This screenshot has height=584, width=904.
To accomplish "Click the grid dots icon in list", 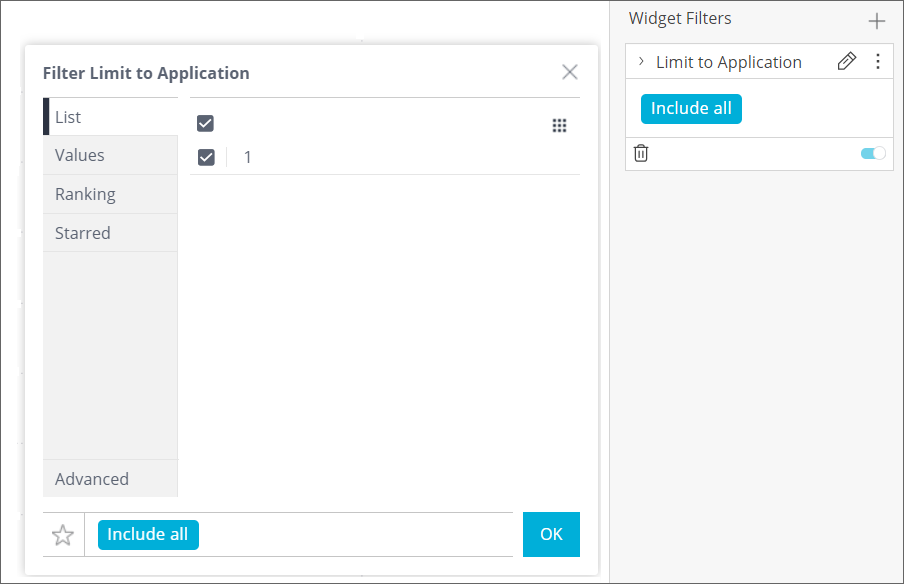I will tap(560, 125).
